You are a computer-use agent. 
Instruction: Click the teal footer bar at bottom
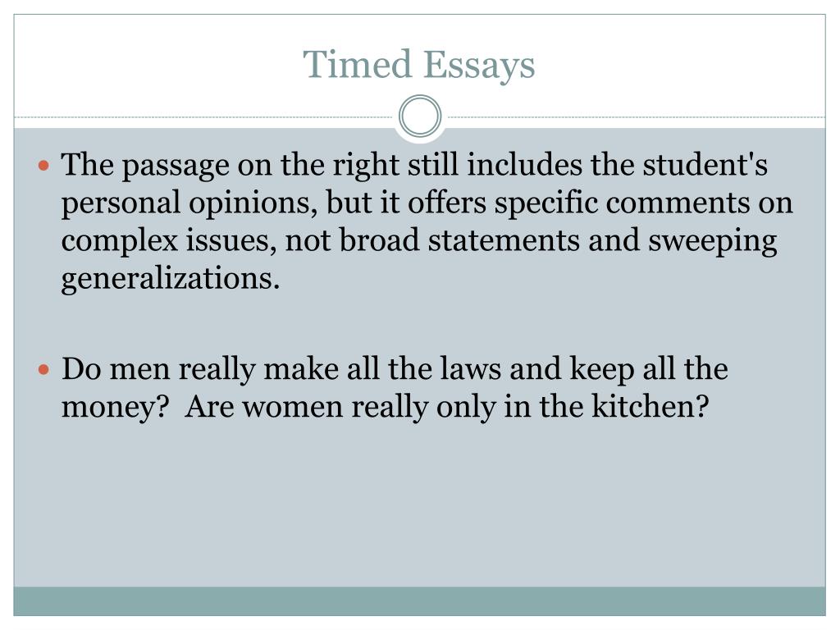pyautogui.click(x=419, y=601)
